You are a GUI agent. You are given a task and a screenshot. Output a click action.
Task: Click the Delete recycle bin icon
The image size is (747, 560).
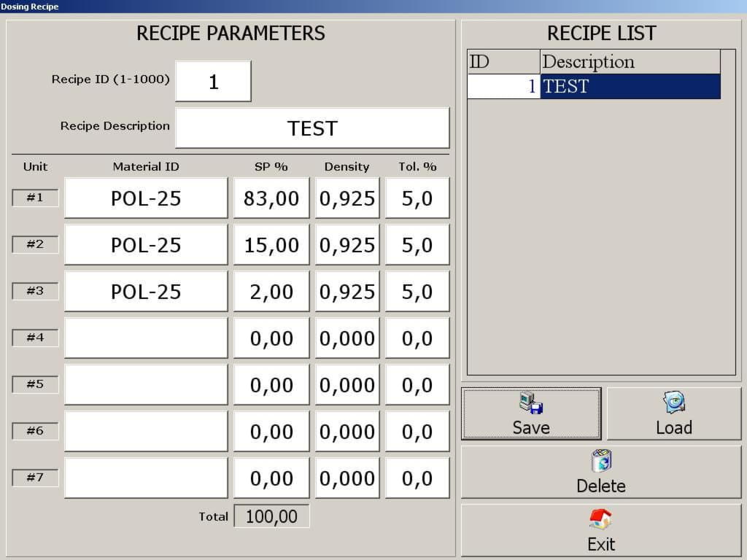601,462
